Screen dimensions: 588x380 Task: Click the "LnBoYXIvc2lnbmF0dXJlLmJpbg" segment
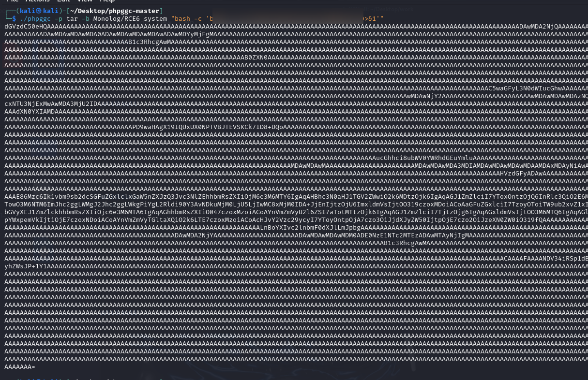pyautogui.click(x=311, y=227)
